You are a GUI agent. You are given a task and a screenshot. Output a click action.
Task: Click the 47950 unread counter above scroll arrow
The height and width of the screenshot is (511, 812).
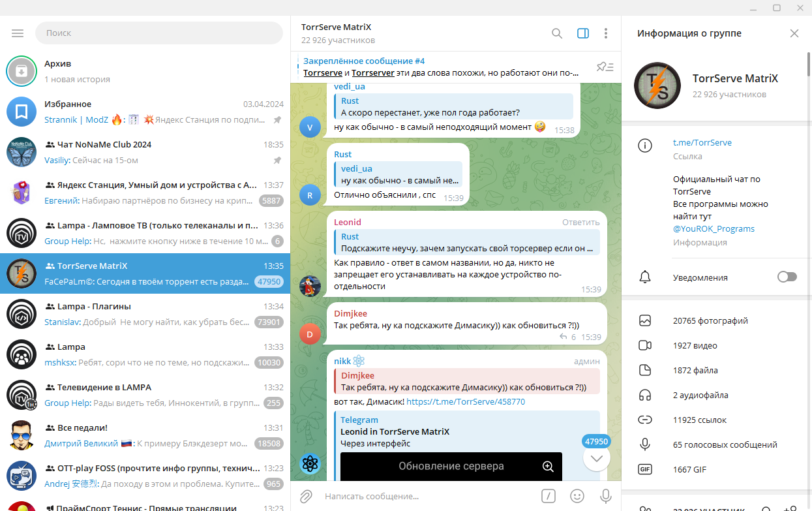pyautogui.click(x=596, y=441)
